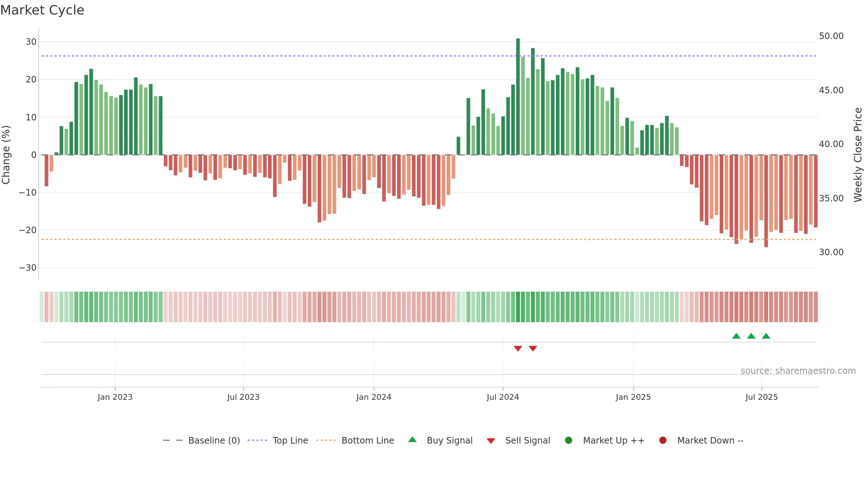This screenshot has height=488, width=868.
Task: Click the last red heat strip cell
Action: 816,307
